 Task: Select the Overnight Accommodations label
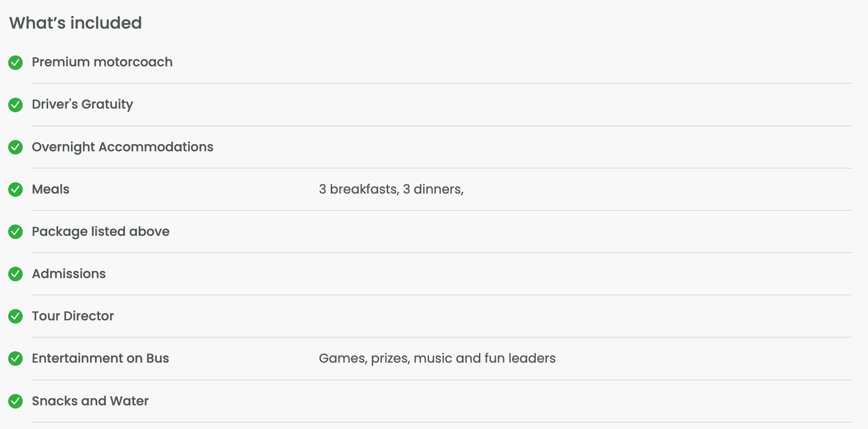[x=123, y=147]
